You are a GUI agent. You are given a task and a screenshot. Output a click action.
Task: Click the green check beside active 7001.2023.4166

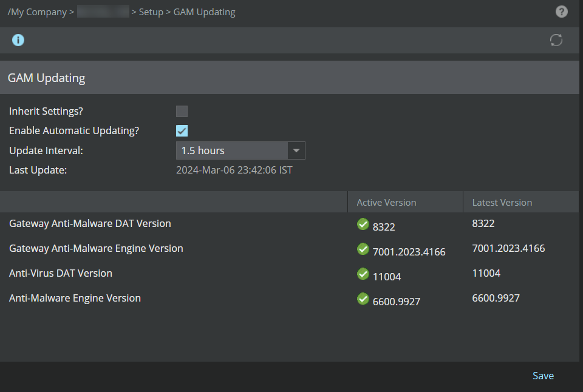pyautogui.click(x=363, y=249)
